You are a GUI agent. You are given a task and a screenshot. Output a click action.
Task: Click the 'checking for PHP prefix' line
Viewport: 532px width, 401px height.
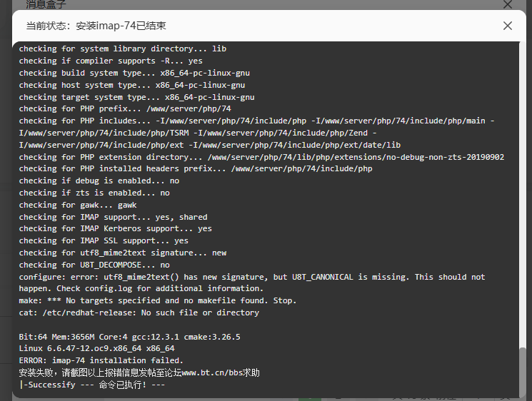point(125,108)
